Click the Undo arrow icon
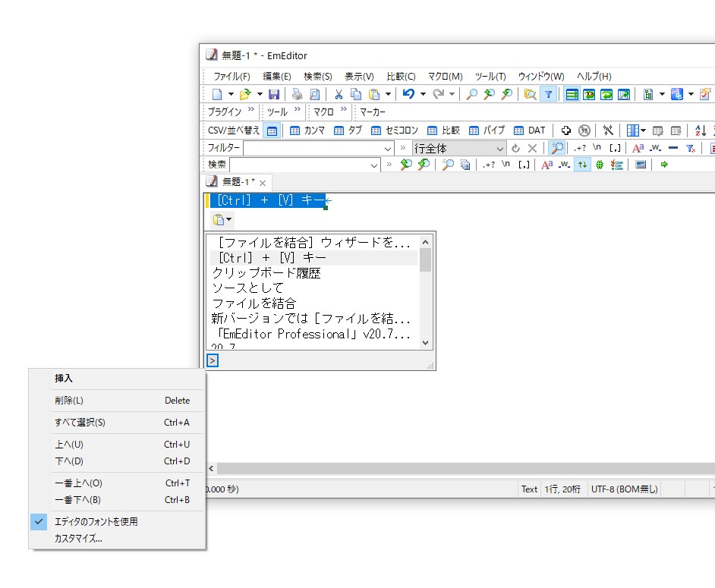This screenshot has width=715, height=588. point(408,93)
